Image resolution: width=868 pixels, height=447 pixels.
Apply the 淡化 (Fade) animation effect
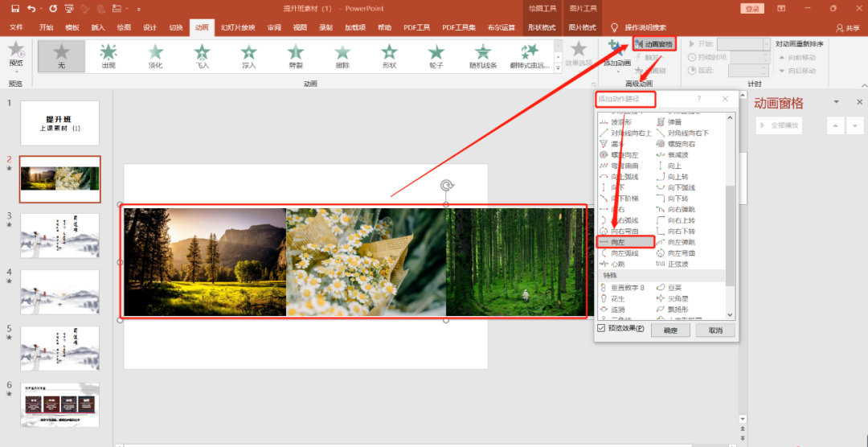(156, 56)
